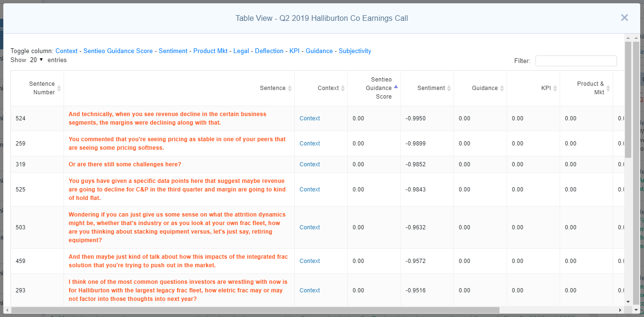Sort by the Guidance column header

click(x=480, y=88)
